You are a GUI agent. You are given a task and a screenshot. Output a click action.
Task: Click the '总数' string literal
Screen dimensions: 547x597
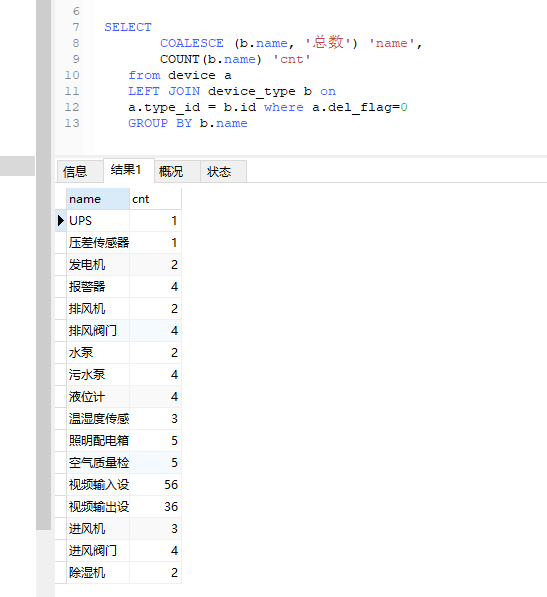click(x=328, y=42)
